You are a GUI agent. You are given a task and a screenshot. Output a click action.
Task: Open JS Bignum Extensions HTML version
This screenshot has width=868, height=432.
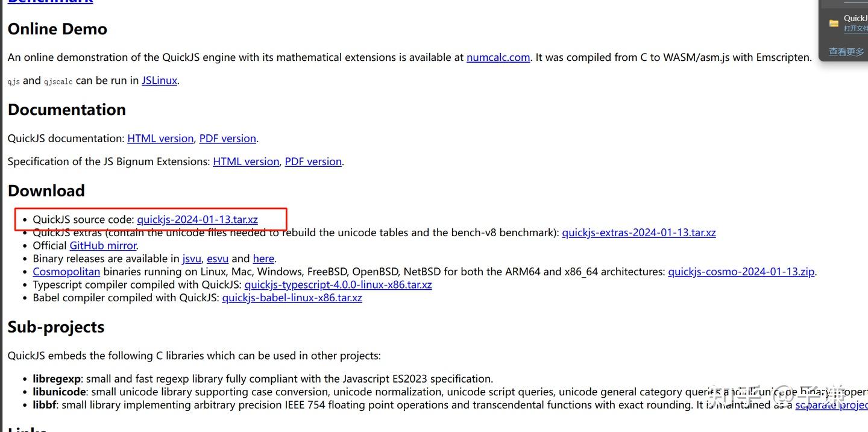246,161
